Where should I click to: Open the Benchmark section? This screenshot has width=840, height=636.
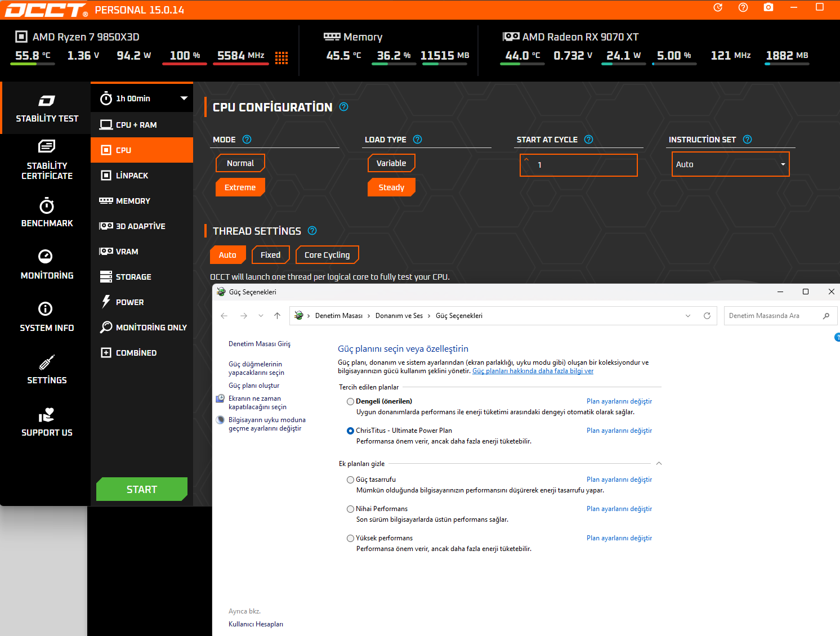[x=47, y=213]
